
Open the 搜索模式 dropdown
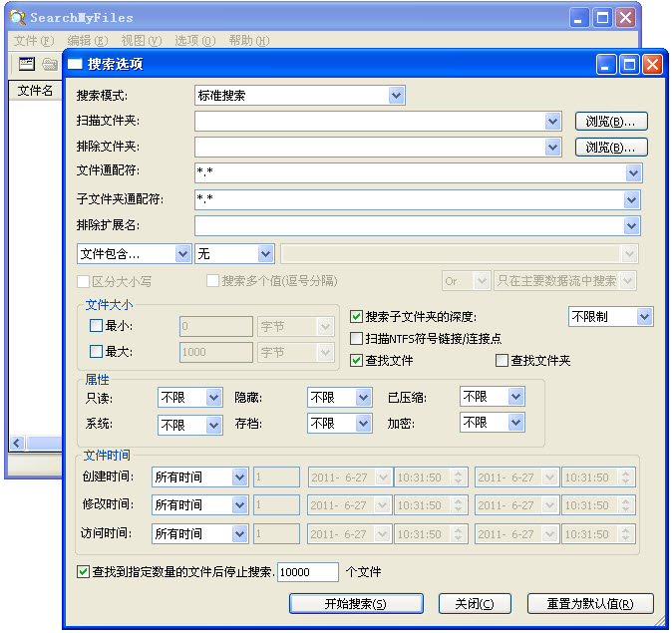[x=397, y=95]
